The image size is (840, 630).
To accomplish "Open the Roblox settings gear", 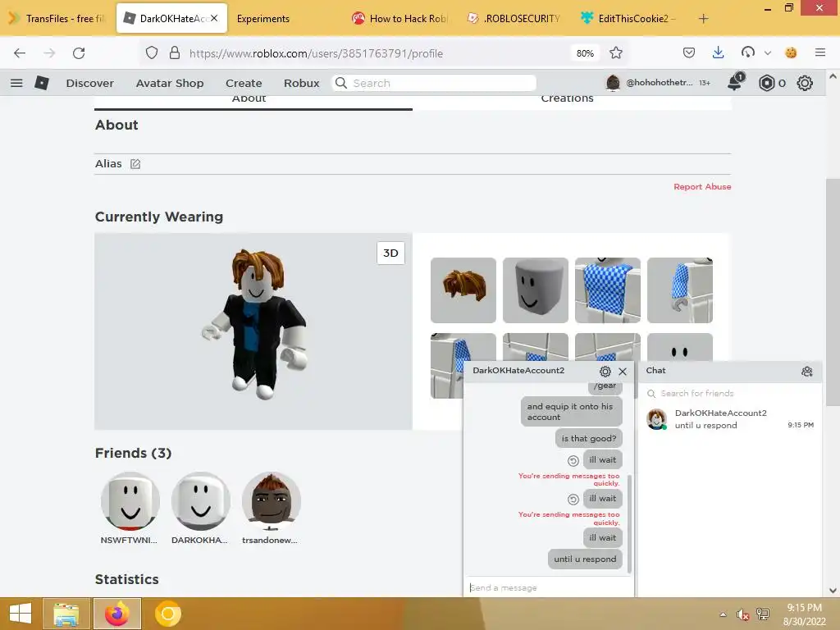I will pyautogui.click(x=805, y=83).
